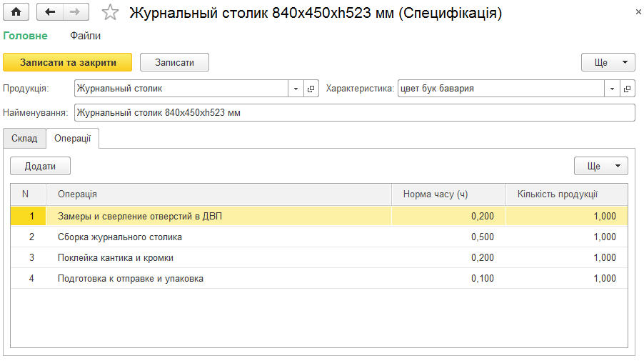Add this form to favorites star
Image resolution: width=644 pixels, height=361 pixels.
point(110,12)
